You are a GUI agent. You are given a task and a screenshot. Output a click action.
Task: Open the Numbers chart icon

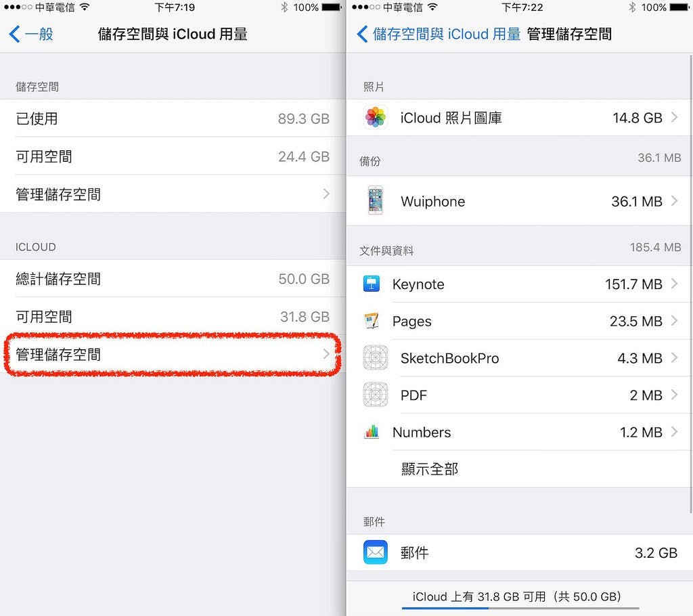pos(372,432)
